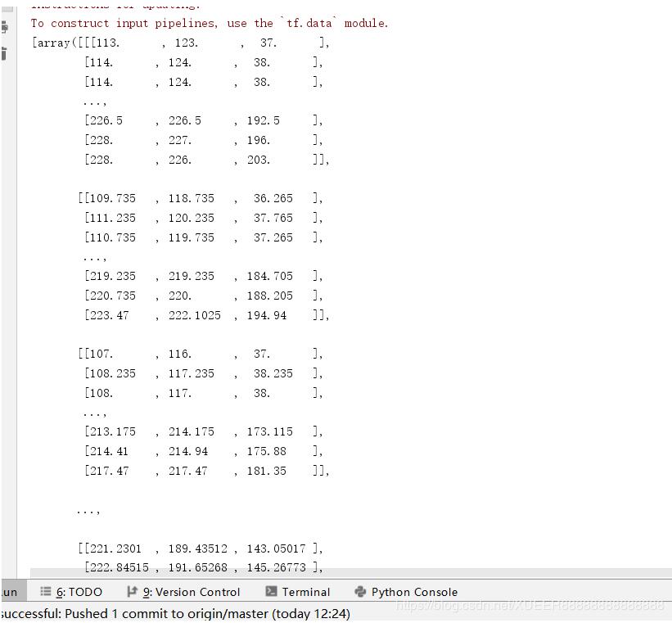
Task: Click the value '37.265'
Action: pos(273,237)
